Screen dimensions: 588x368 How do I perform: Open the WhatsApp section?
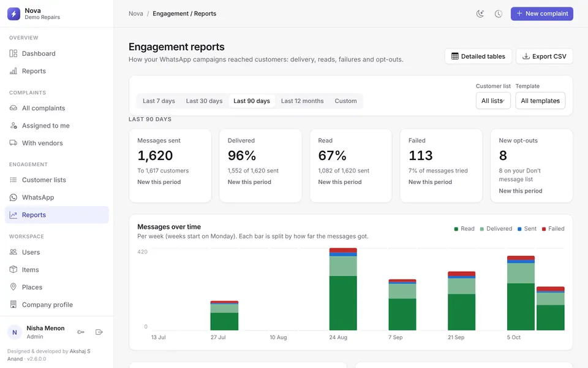tap(57, 197)
